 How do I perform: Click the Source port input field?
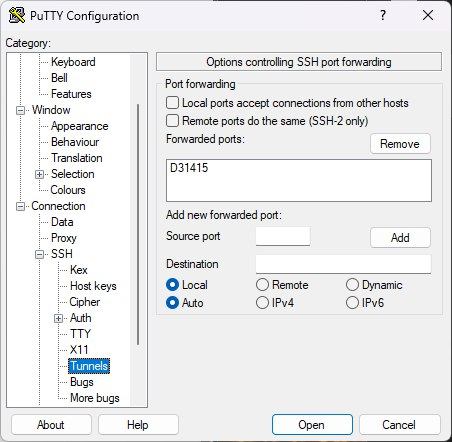[x=283, y=236]
